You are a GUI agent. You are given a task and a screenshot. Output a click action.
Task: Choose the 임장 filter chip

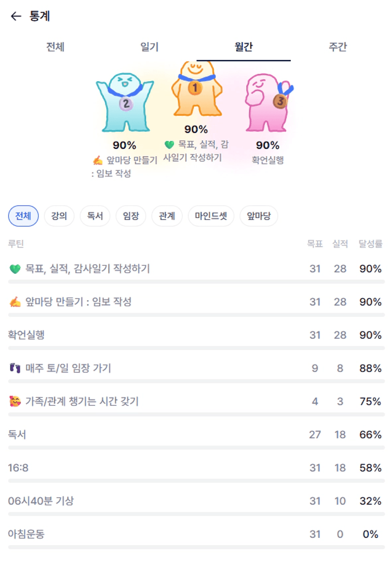131,217
